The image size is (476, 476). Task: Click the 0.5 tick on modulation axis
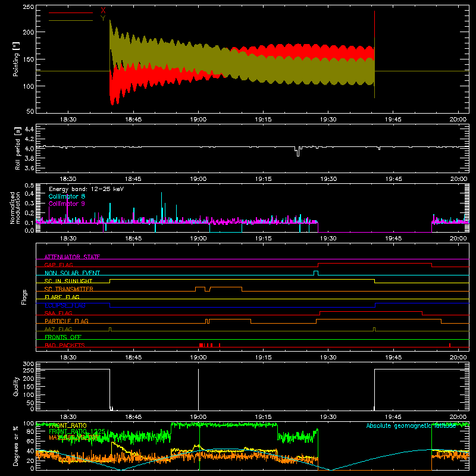click(29, 185)
